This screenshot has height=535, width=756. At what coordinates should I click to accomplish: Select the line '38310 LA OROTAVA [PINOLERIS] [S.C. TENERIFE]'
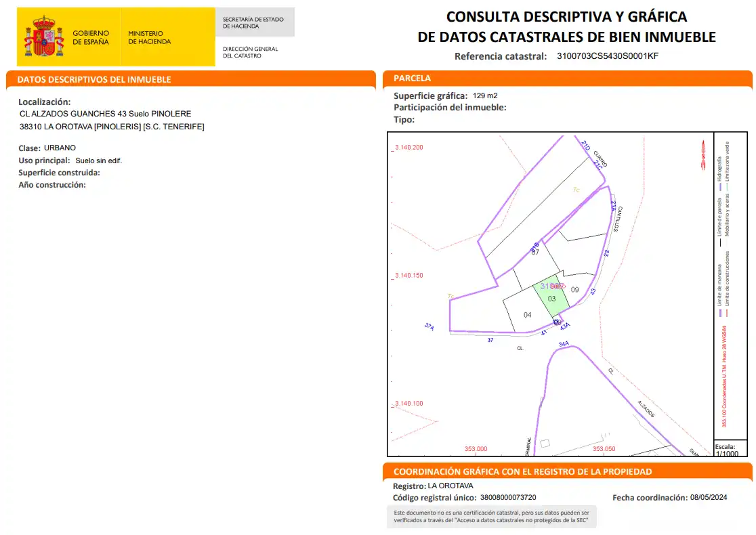click(x=112, y=127)
